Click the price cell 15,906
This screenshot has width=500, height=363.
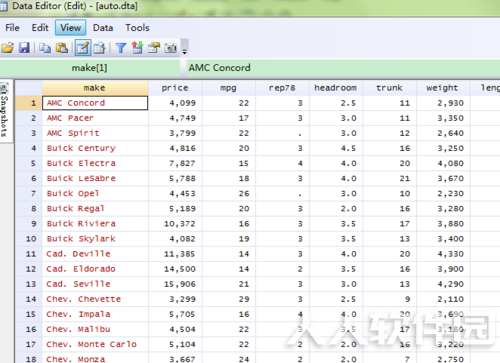coord(175,284)
